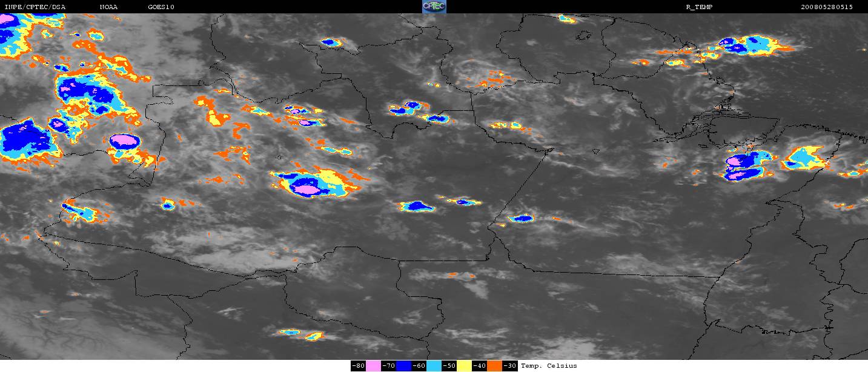This screenshot has width=868, height=372.
Task: Click the -30 legend label
Action: coord(509,366)
